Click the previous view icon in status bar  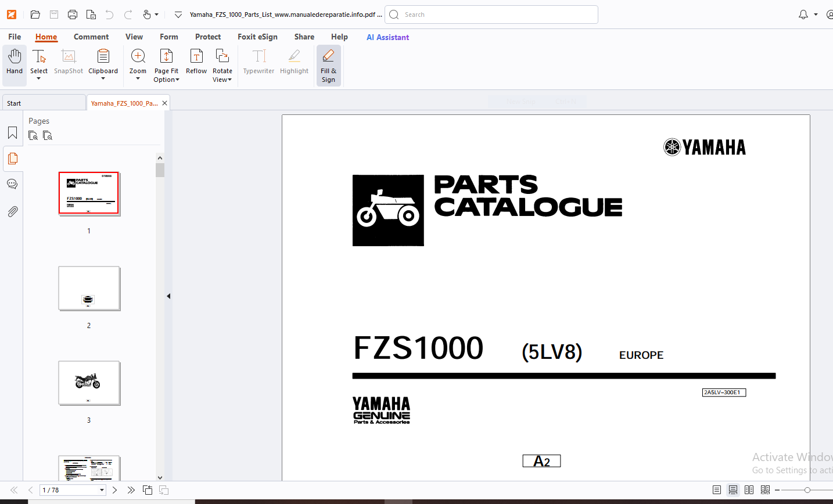click(148, 490)
